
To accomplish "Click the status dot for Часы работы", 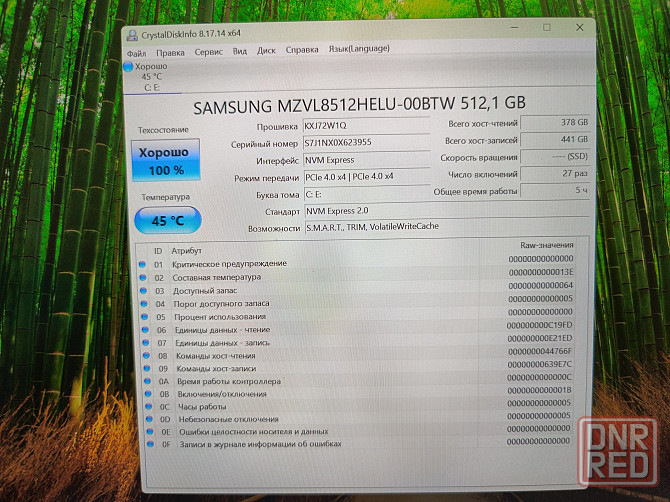I will [x=149, y=406].
